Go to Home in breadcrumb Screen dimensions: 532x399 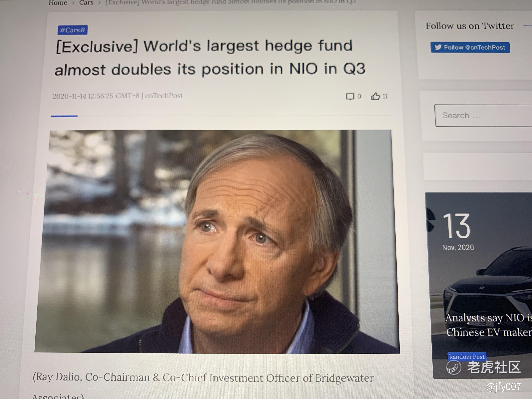click(58, 3)
